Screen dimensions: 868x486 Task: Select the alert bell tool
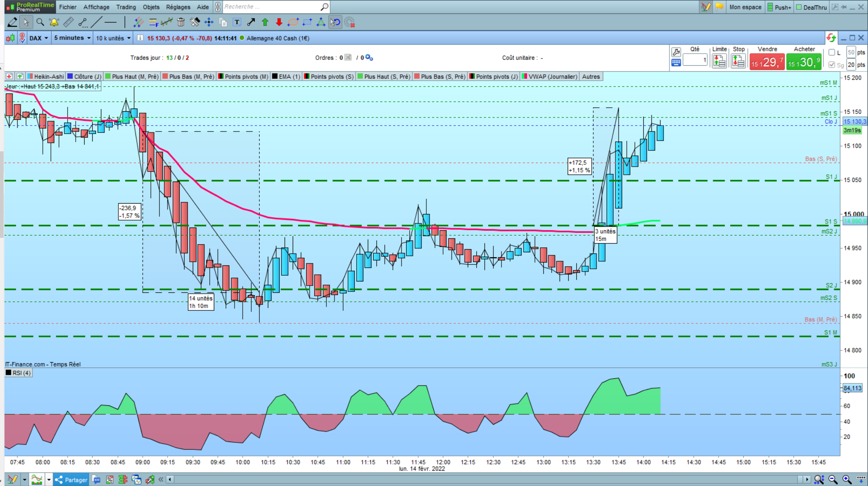tap(54, 22)
